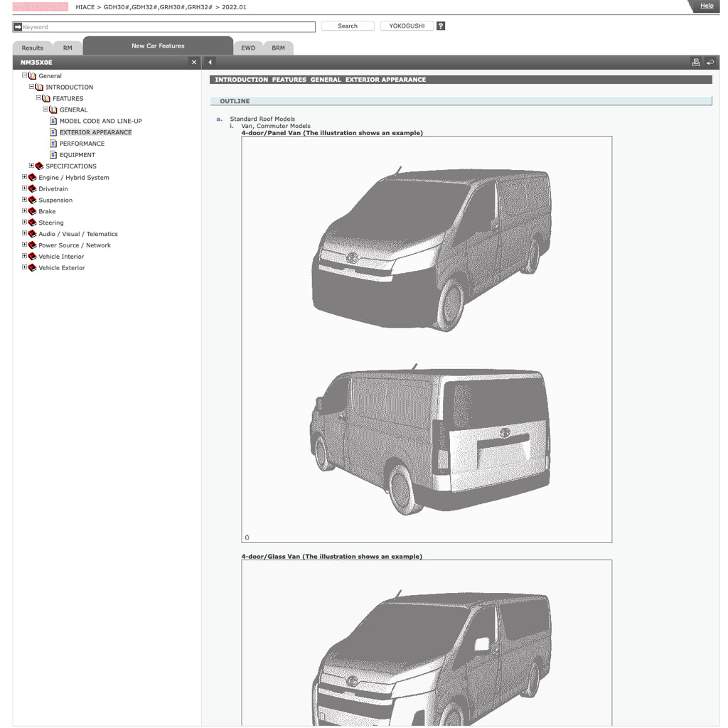Image resolution: width=728 pixels, height=728 pixels.
Task: Click the document icon beside MODEL CODE AND LINE-UP
Action: pyautogui.click(x=53, y=121)
